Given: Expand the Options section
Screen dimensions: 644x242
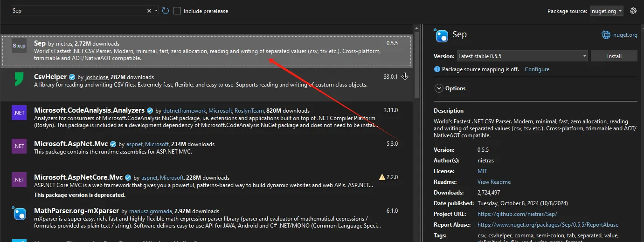Looking at the screenshot, I should pos(439,88).
